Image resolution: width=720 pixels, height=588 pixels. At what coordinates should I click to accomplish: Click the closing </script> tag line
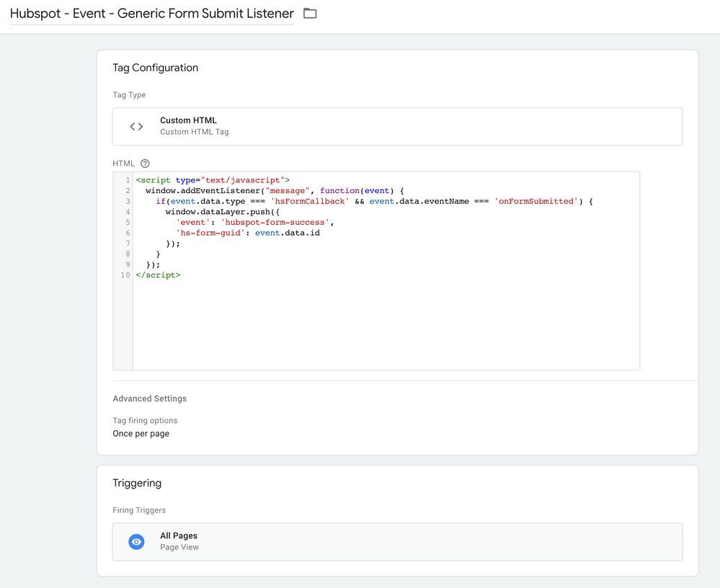[x=158, y=275]
